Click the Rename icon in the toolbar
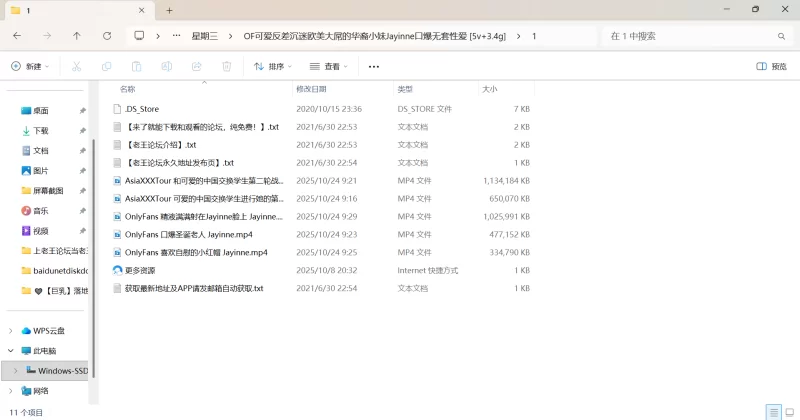This screenshot has height=420, width=800. pyautogui.click(x=166, y=66)
